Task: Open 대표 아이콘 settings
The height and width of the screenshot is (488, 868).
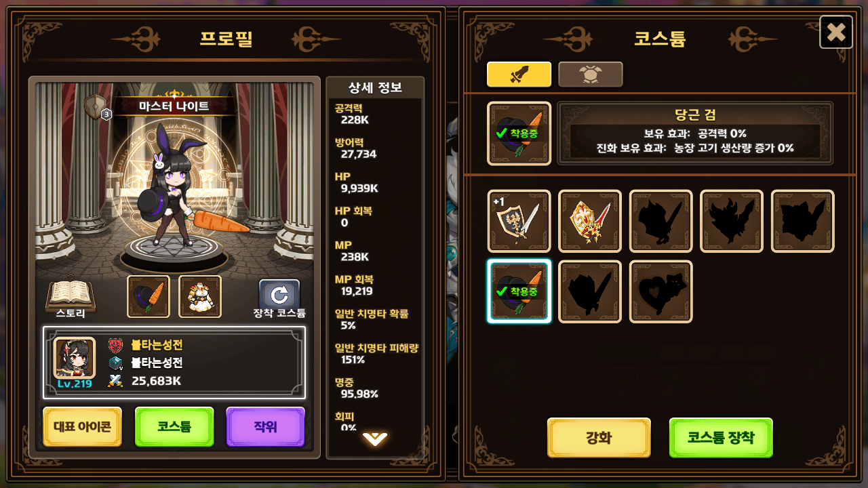Action: (x=83, y=427)
